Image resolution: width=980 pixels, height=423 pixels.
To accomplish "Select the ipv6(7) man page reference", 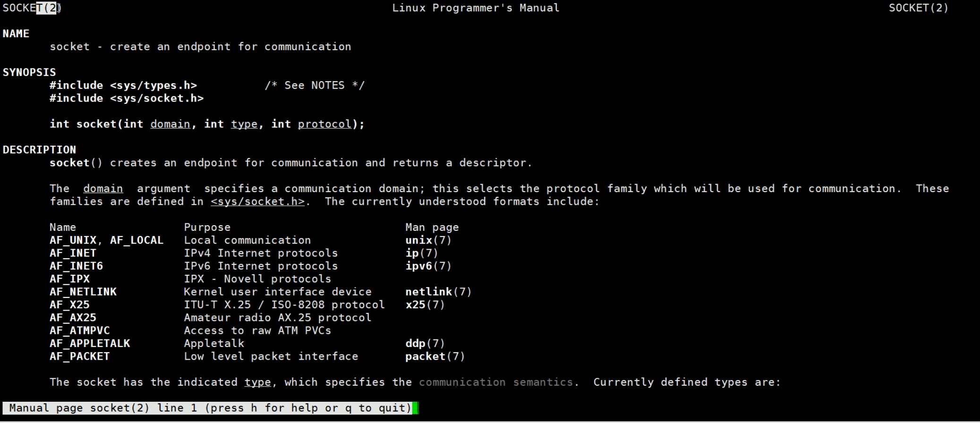I will coord(428,266).
